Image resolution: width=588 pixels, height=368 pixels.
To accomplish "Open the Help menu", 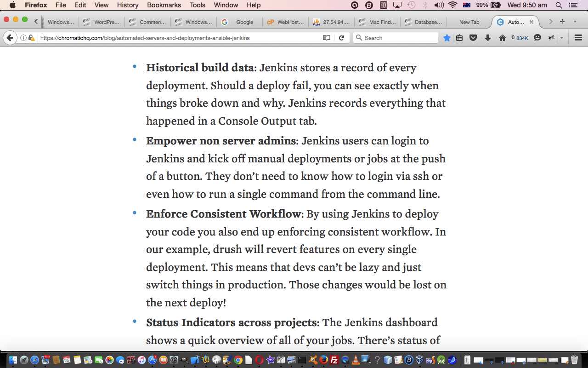I will click(254, 5).
